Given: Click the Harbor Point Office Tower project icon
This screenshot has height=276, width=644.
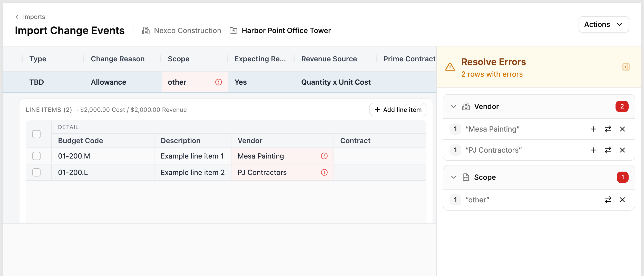Looking at the screenshot, I should coord(233,31).
